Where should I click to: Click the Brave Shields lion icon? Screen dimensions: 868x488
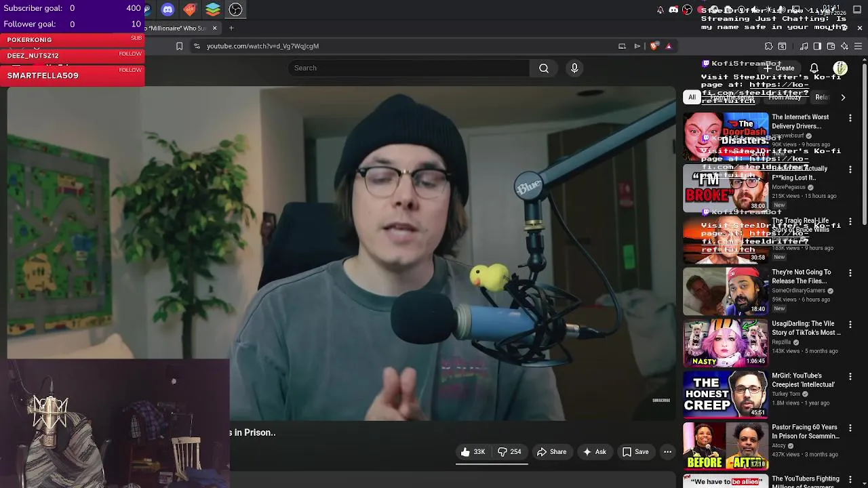click(x=654, y=46)
